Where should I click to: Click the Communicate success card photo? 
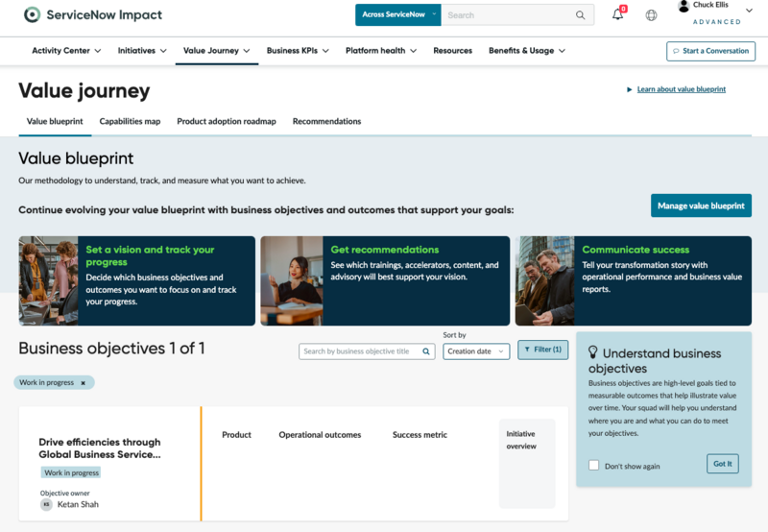(544, 280)
